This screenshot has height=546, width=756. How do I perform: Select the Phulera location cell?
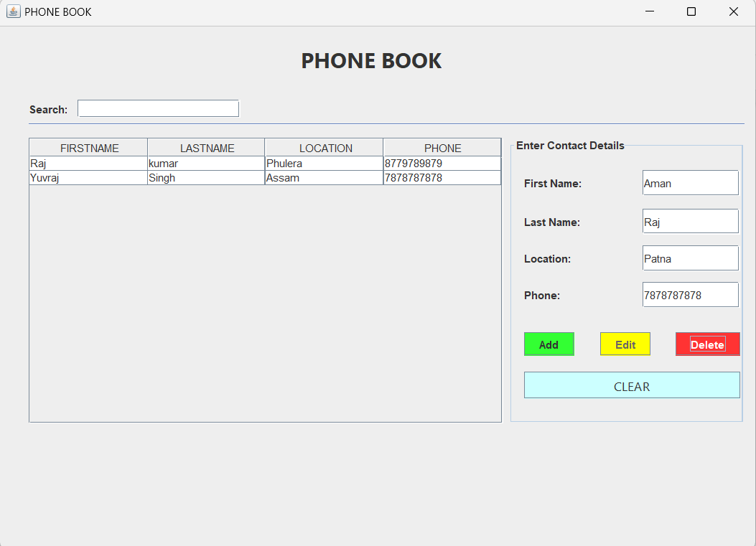325,164
